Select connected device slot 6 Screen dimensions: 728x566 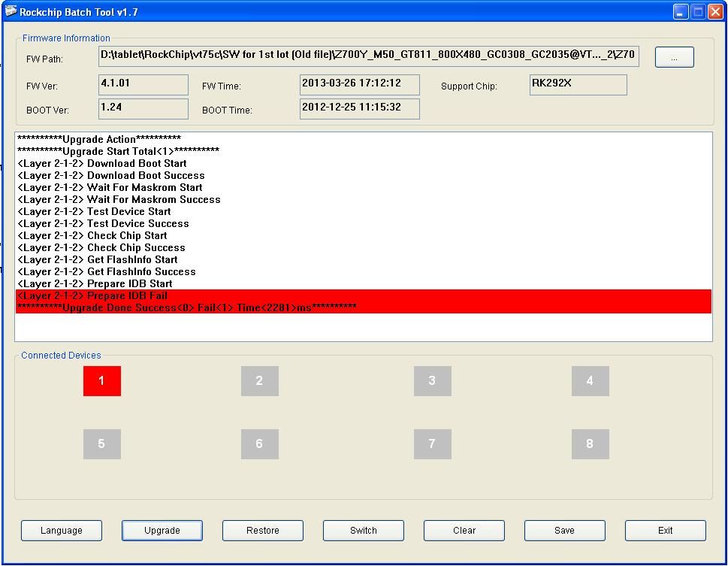259,444
